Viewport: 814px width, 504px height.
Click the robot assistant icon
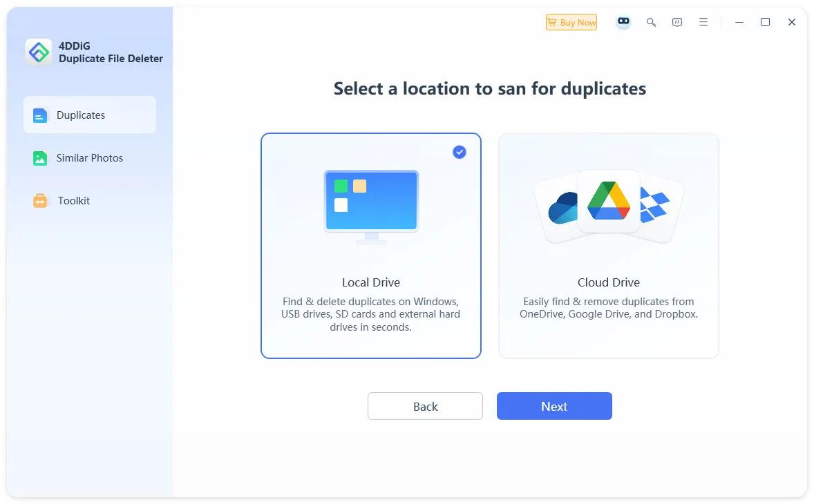623,22
